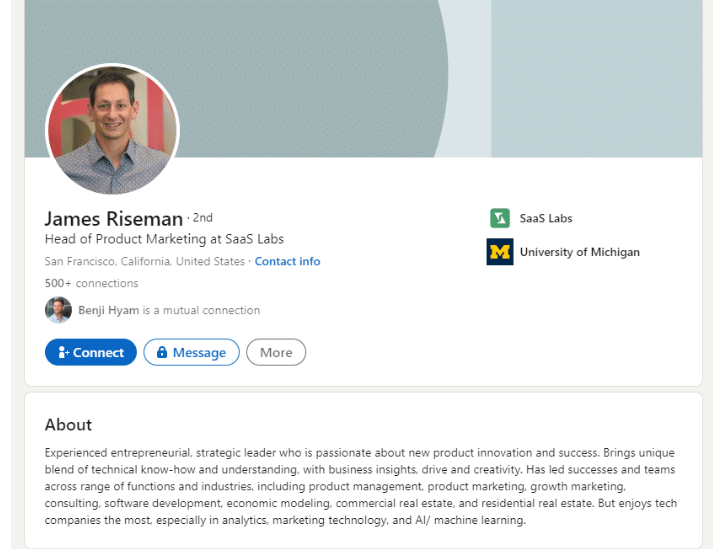Image resolution: width=723 pixels, height=556 pixels.
Task: Click the About section heading
Action: coord(68,424)
